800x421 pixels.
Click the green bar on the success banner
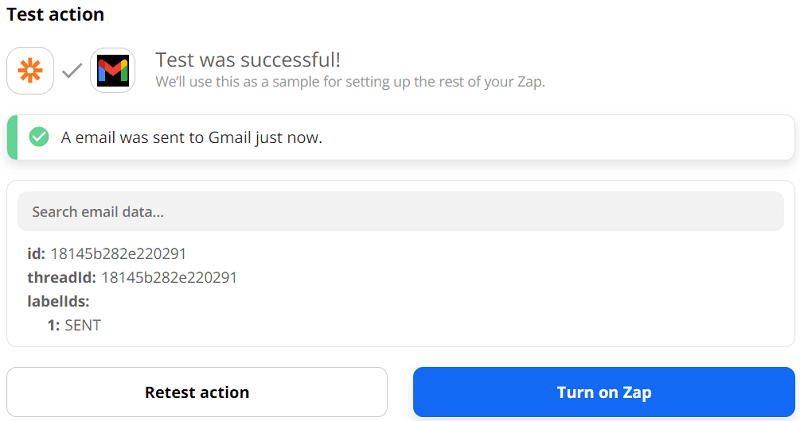(x=12, y=137)
